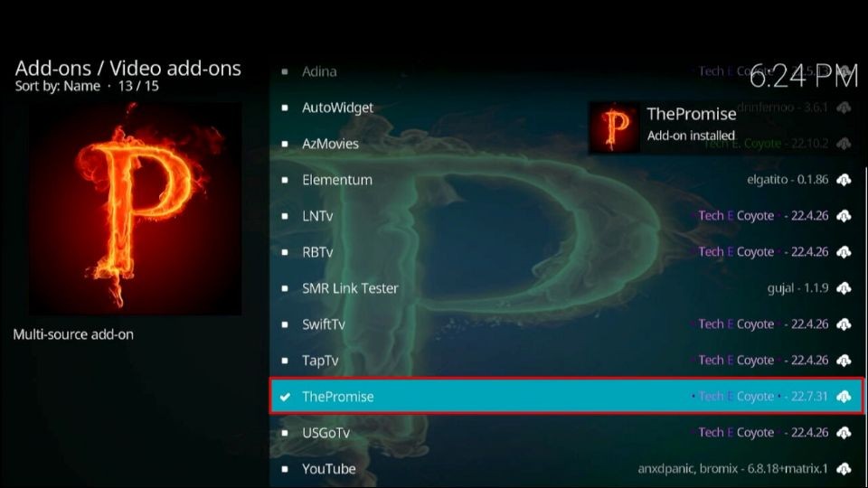Open the highlighted ThePromise add-on
This screenshot has width=868, height=488.
pyautogui.click(x=566, y=396)
